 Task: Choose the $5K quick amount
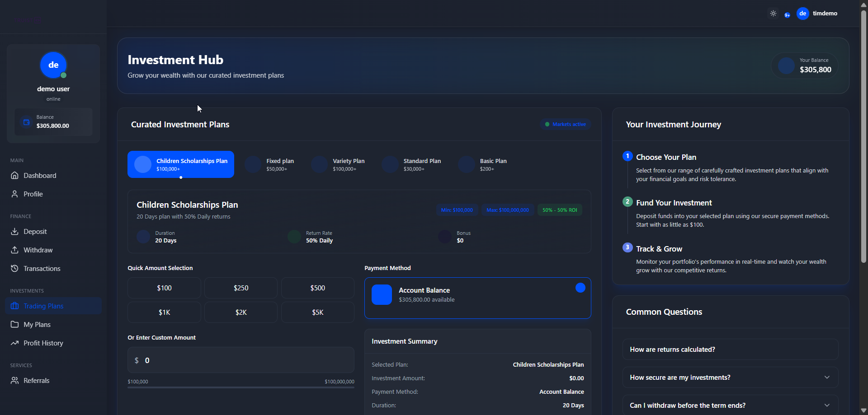(318, 312)
